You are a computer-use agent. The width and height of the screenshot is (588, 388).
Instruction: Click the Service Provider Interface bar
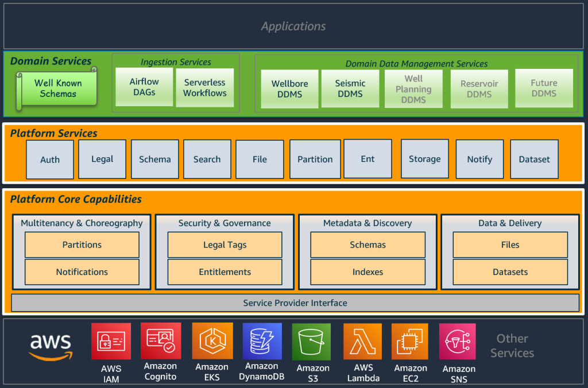pos(295,302)
